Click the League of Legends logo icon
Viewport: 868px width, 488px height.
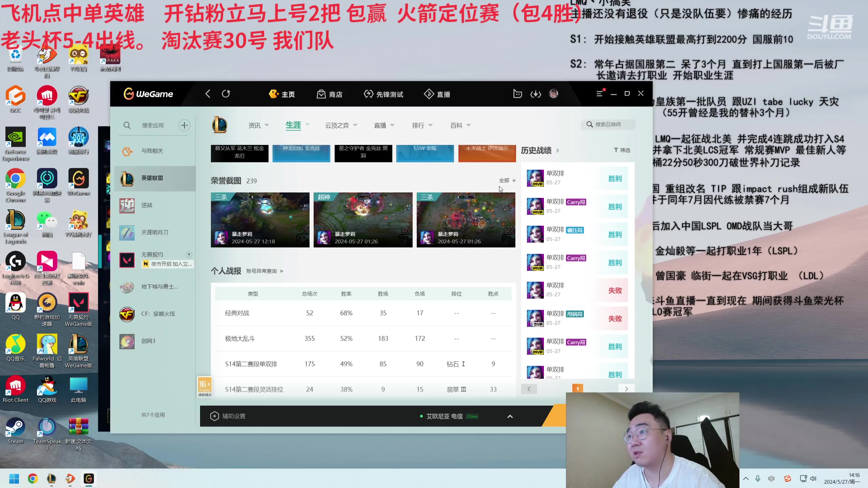(x=219, y=125)
